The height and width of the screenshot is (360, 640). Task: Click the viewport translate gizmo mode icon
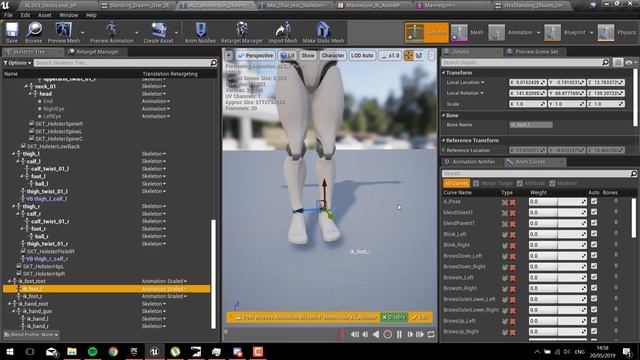409,56
